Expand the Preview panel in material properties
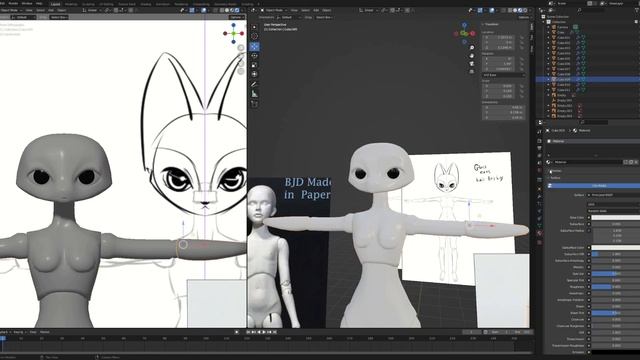 tap(556, 171)
